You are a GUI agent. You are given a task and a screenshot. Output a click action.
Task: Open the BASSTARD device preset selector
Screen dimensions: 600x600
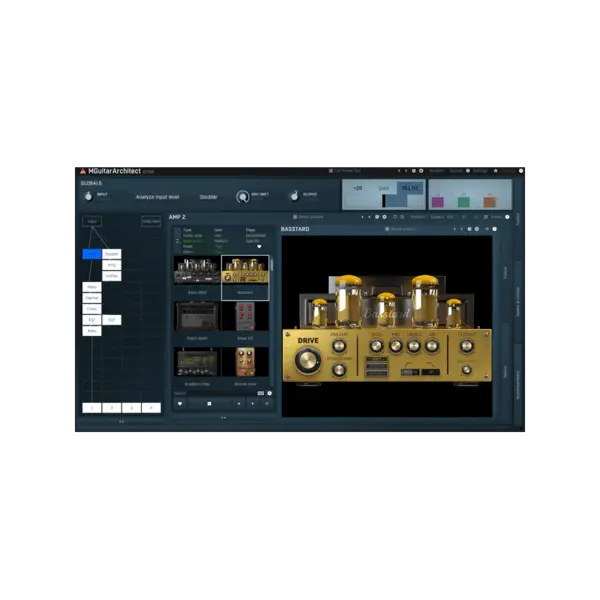click(400, 229)
